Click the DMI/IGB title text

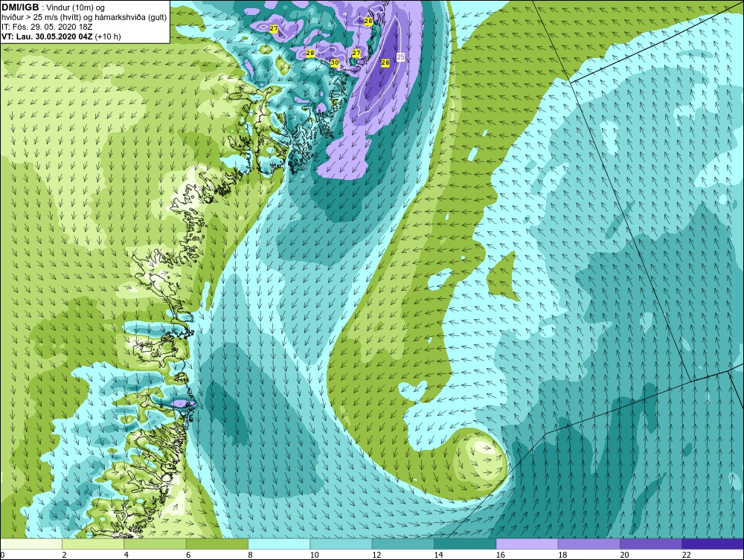(x=20, y=7)
